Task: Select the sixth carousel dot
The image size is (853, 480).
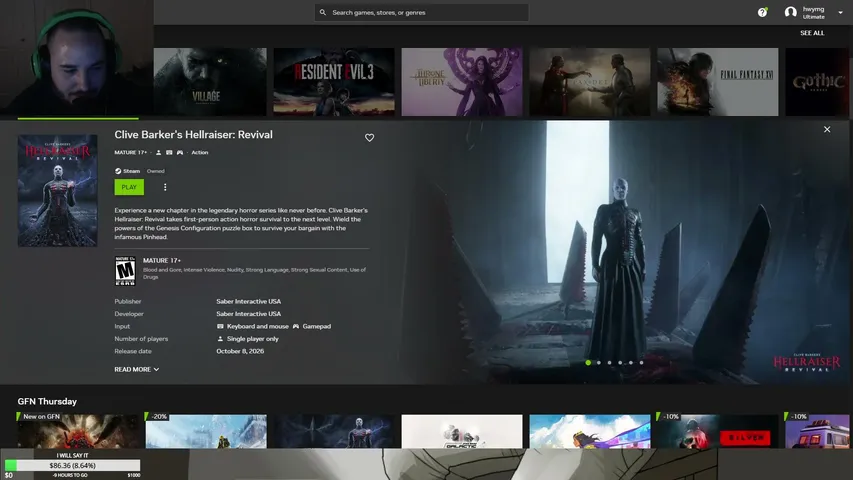Action: pyautogui.click(x=641, y=362)
